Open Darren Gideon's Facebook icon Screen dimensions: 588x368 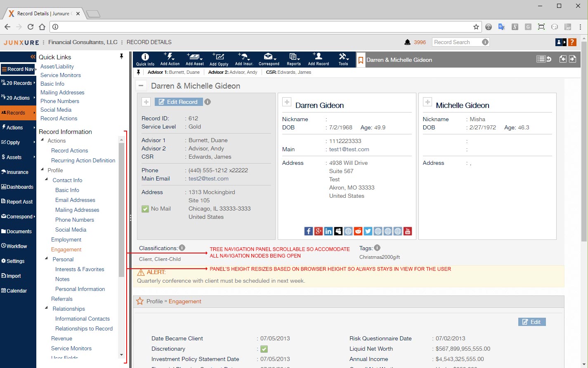pos(308,231)
